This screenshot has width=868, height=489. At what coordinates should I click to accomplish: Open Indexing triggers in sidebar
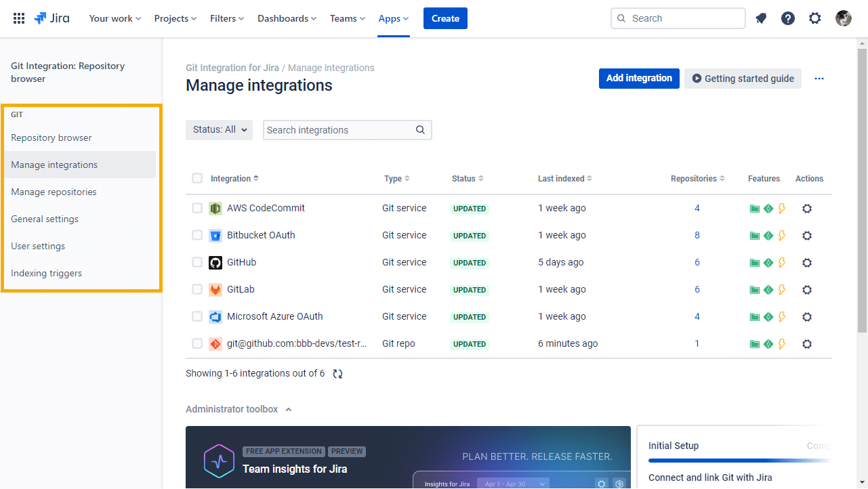coord(46,273)
